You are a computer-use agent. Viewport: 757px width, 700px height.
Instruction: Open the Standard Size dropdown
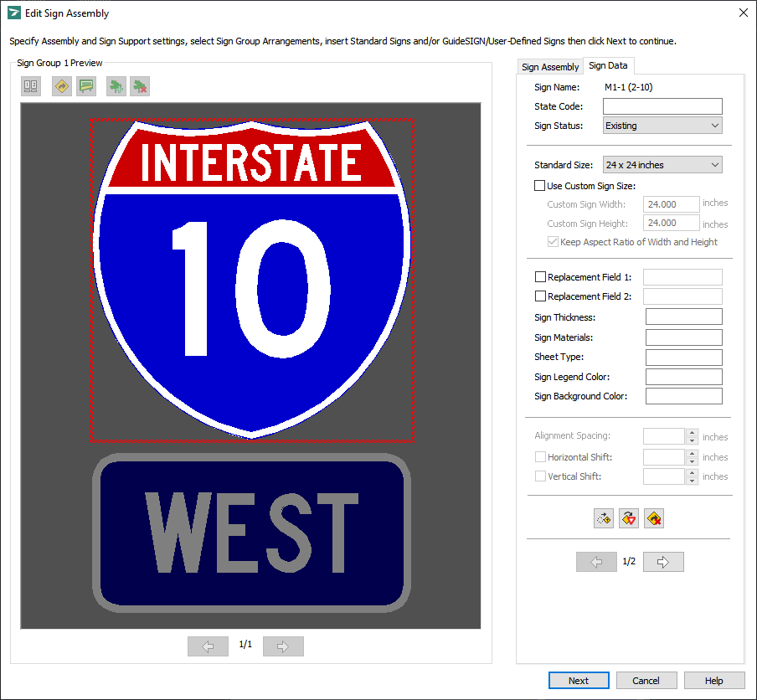point(662,165)
